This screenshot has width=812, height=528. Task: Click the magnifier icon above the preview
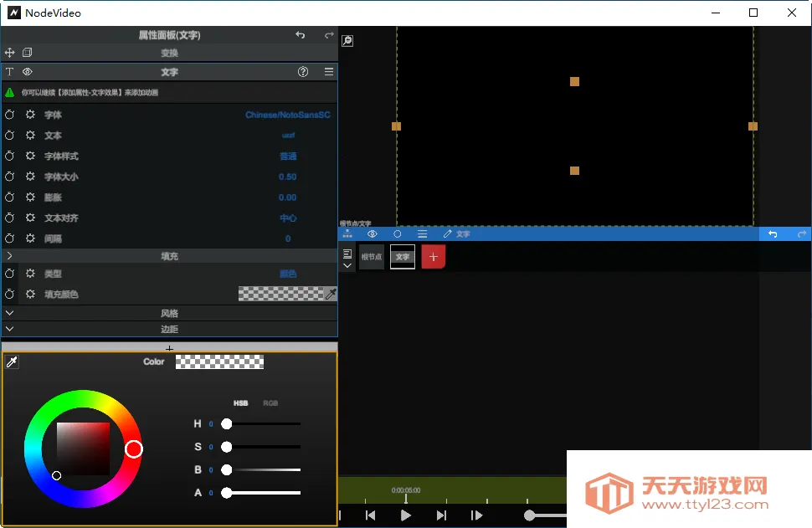click(347, 40)
